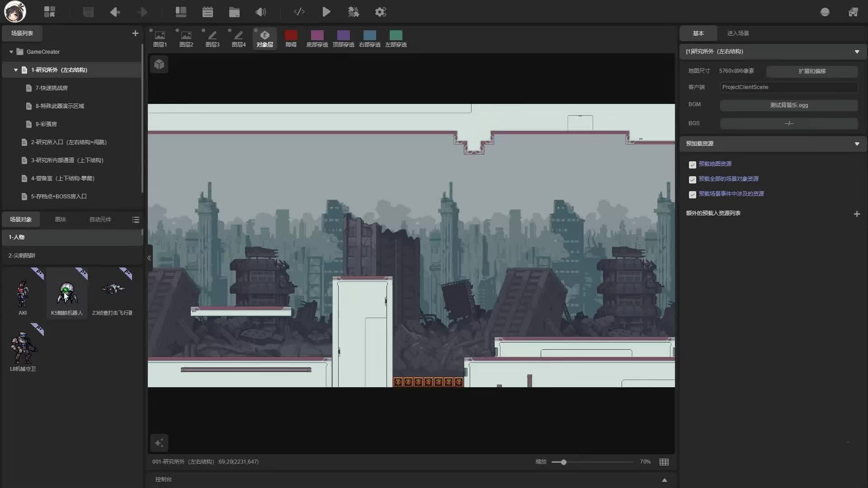Viewport: 868px width, 488px height.
Task: Toggle 预载场景事件中涉及的资源 checkbox
Action: 692,195
